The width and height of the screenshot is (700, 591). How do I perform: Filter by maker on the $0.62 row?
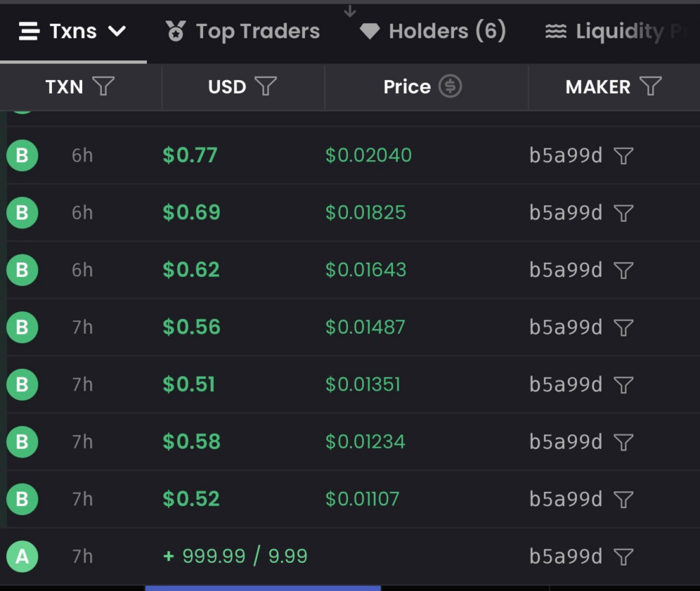click(x=623, y=271)
